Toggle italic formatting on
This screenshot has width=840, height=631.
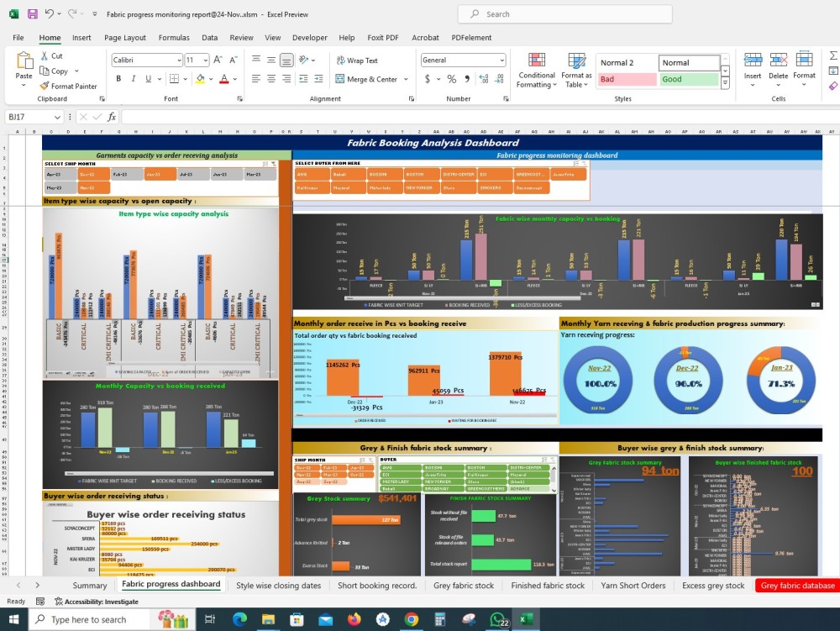click(x=132, y=77)
